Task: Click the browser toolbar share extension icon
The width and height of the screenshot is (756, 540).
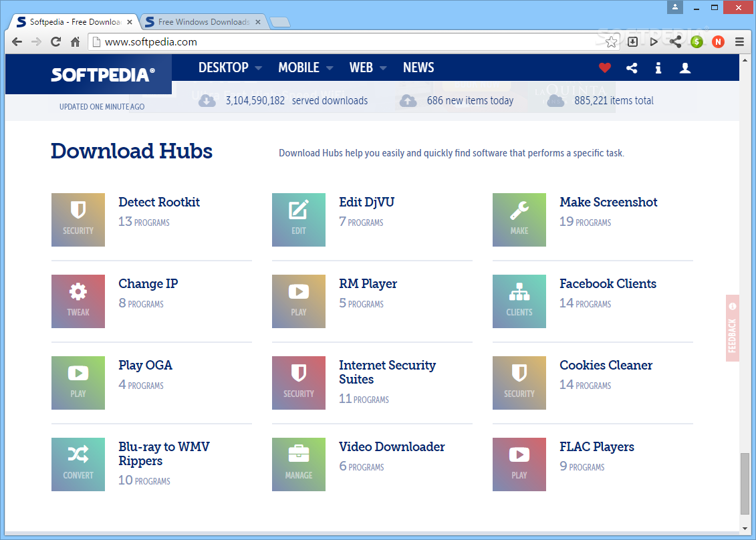Action: (x=676, y=42)
